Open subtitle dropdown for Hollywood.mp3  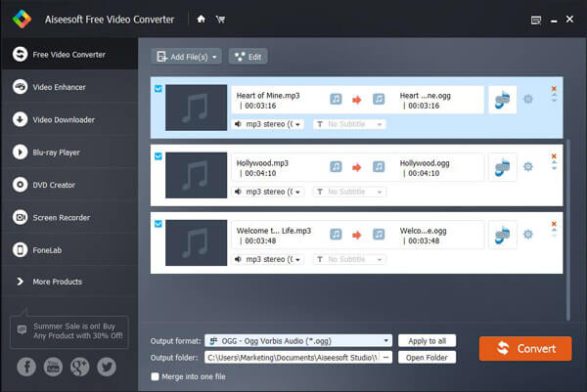[349, 192]
